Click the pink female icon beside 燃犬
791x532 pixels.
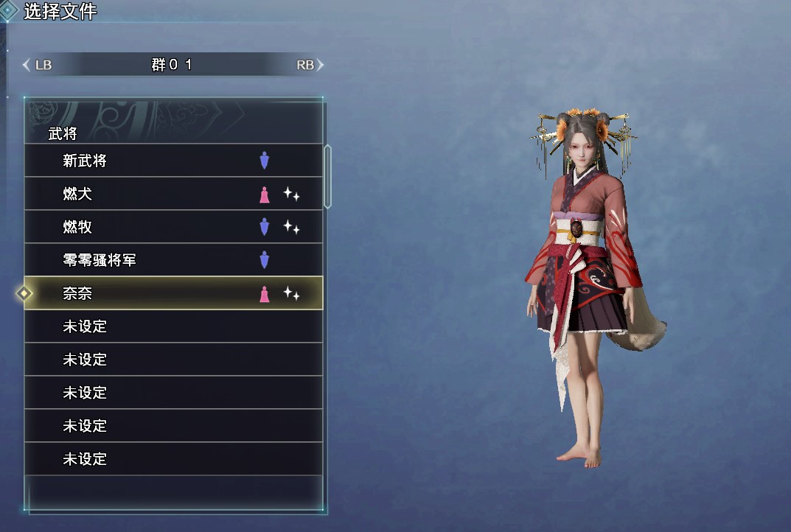tap(265, 194)
